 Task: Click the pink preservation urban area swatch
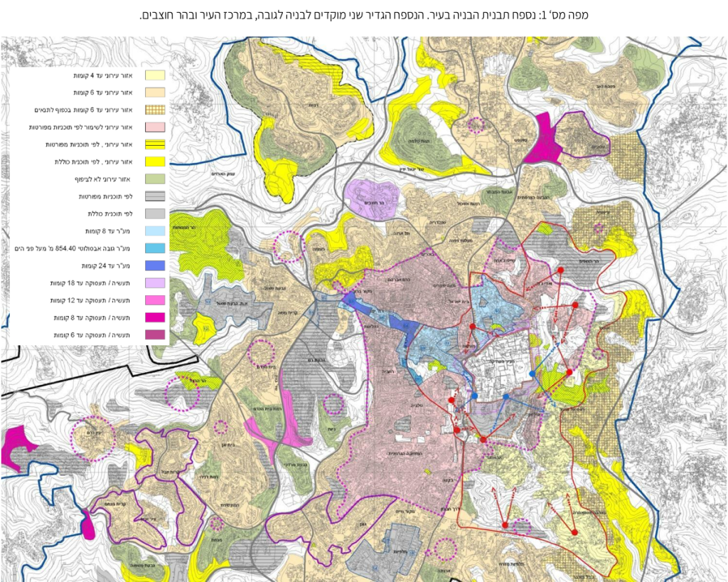click(155, 127)
